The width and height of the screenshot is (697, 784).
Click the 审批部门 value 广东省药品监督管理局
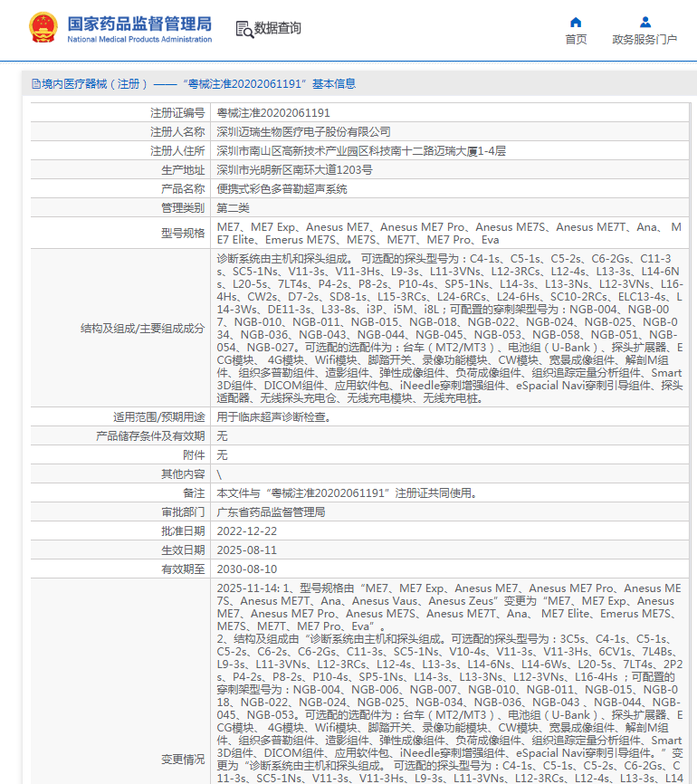pyautogui.click(x=271, y=512)
